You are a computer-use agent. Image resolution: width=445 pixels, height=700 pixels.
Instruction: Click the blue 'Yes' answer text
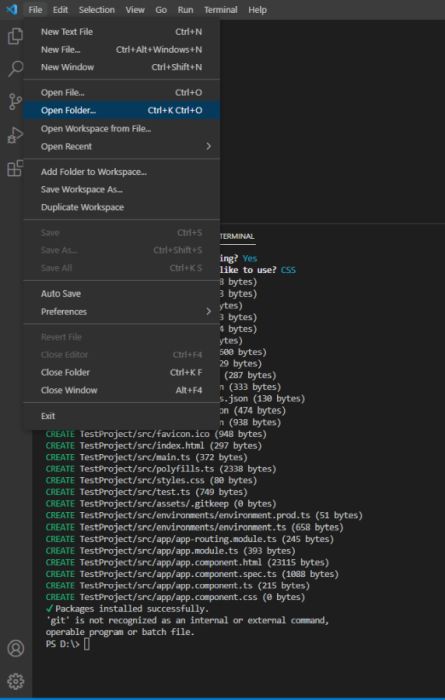(x=250, y=258)
